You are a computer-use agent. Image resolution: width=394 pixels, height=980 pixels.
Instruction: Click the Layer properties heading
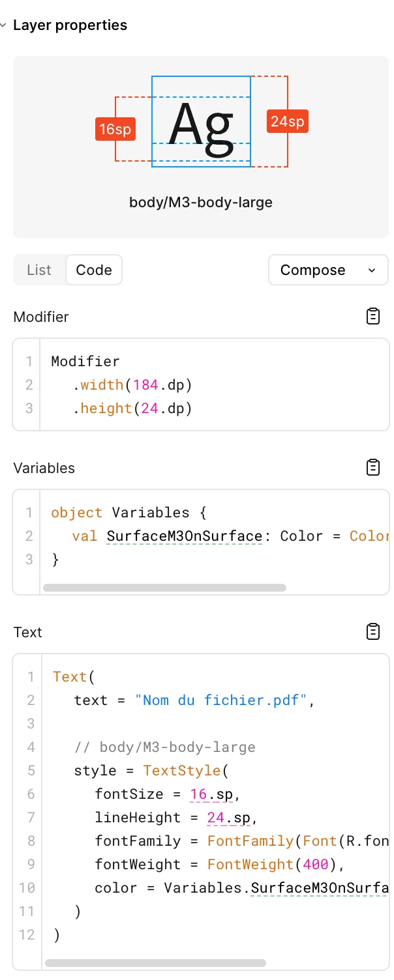70,25
